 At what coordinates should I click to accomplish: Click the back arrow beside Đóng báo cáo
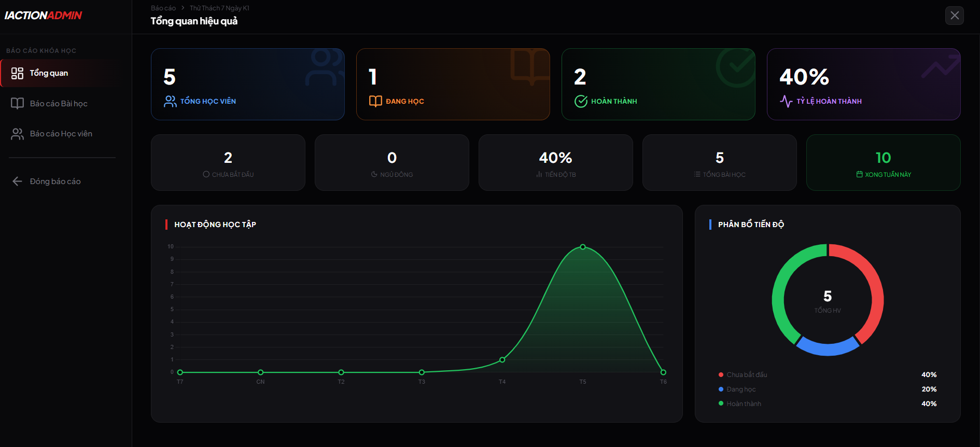pyautogui.click(x=17, y=181)
